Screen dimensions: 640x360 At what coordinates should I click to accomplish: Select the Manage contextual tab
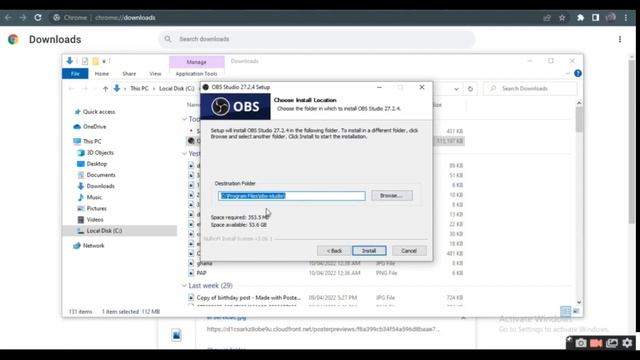(197, 62)
